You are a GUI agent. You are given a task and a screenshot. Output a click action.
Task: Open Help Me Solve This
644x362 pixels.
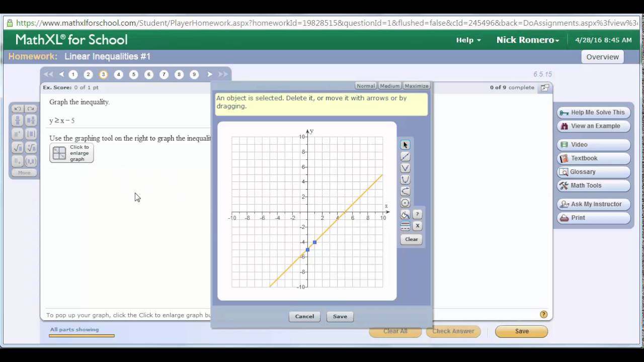pos(594,113)
